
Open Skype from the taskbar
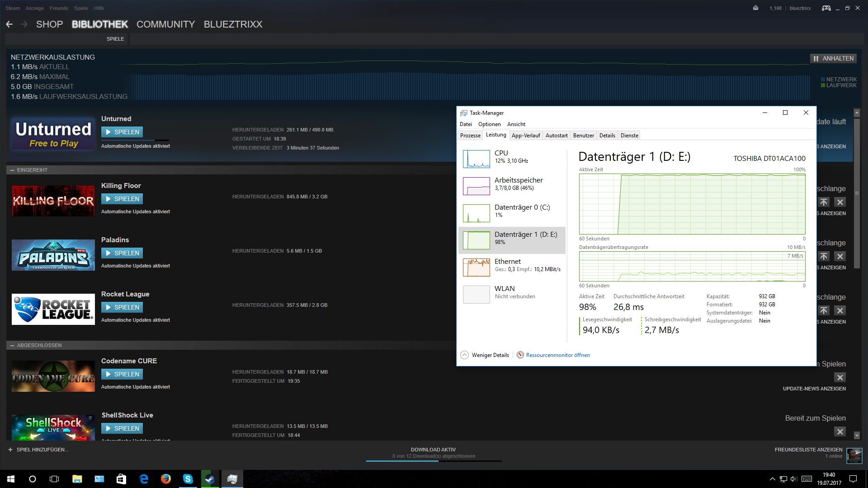point(188,479)
